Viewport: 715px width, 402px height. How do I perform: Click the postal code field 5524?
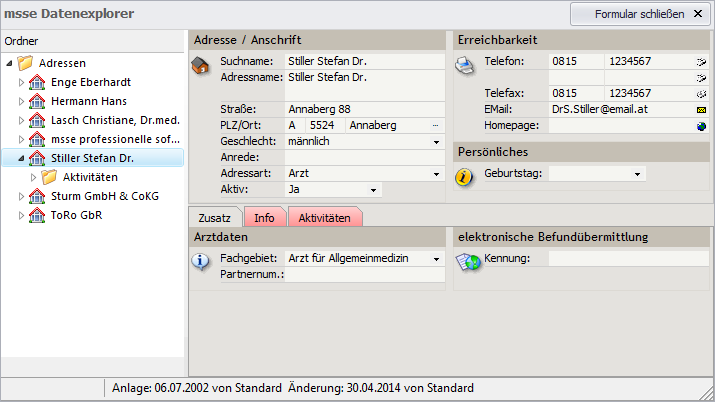pos(326,125)
